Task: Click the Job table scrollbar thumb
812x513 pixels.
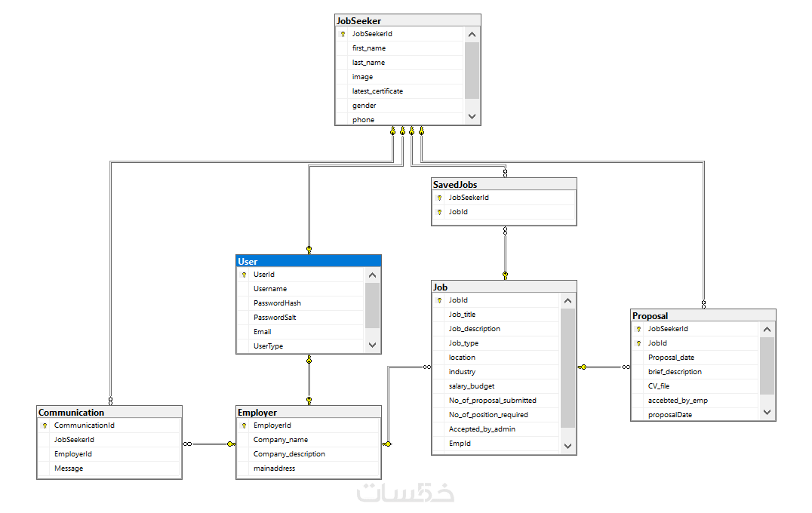Action: pos(567,368)
